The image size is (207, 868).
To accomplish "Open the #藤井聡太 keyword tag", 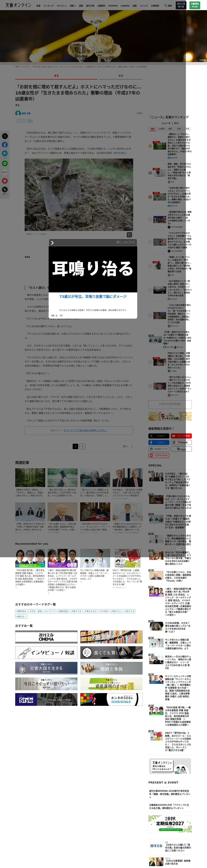I will pyautogui.click(x=21, y=611).
